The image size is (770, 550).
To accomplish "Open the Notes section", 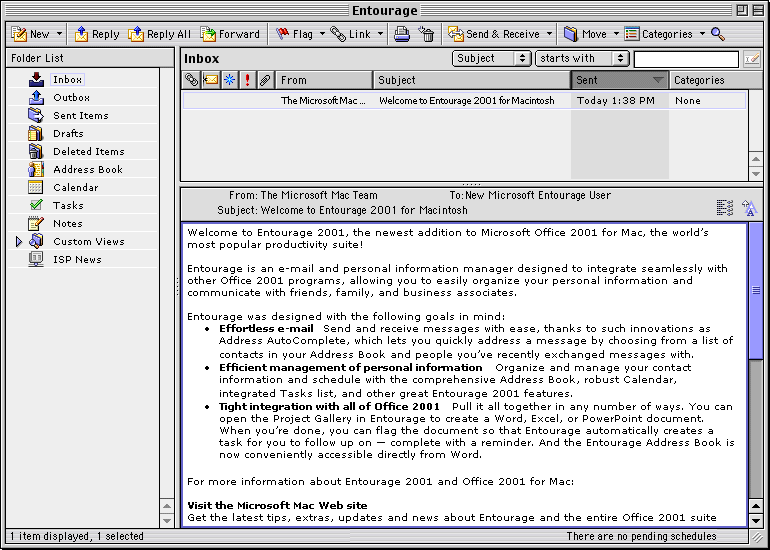I will (x=68, y=223).
